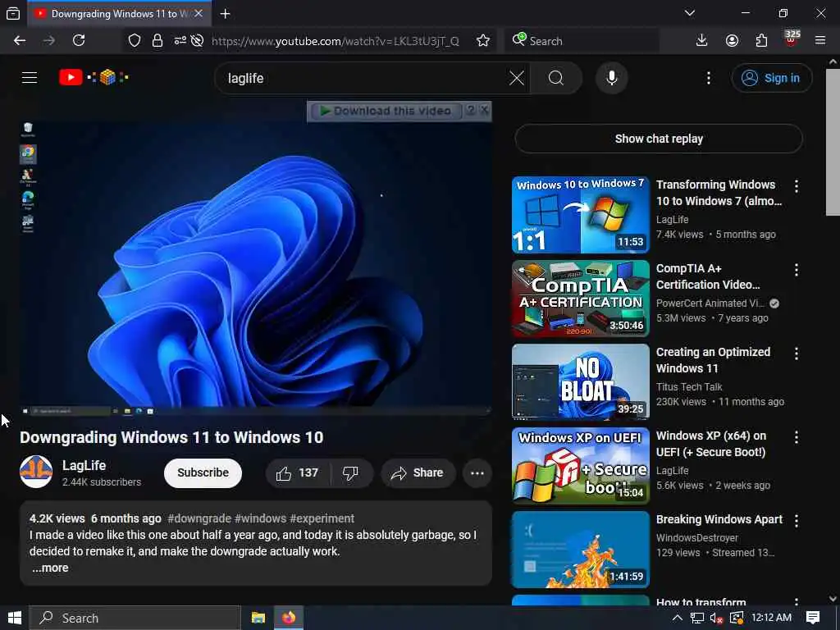Screen dimensions: 840x630
Task: Open YouTube settings three-dot menu
Action: pyautogui.click(x=709, y=78)
